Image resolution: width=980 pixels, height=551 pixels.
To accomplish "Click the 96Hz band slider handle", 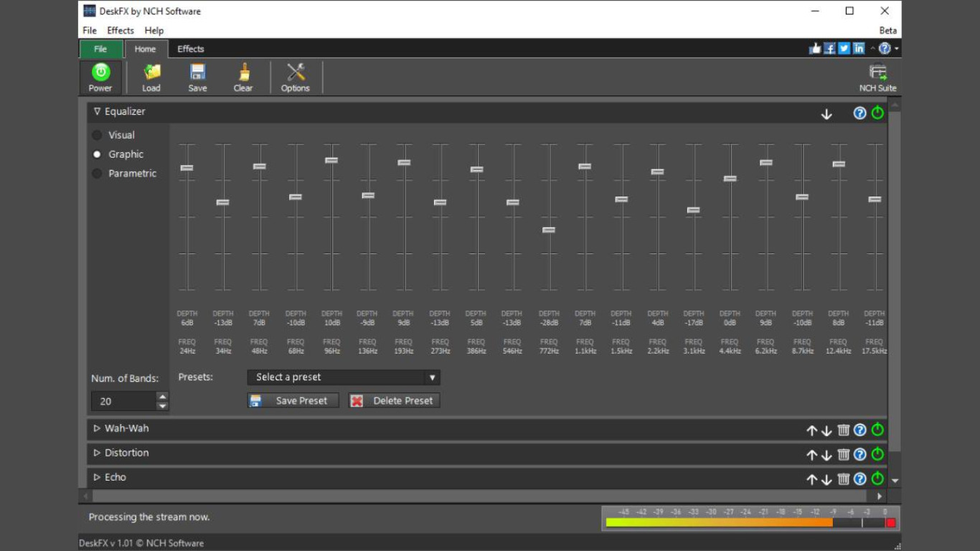I will (x=331, y=160).
